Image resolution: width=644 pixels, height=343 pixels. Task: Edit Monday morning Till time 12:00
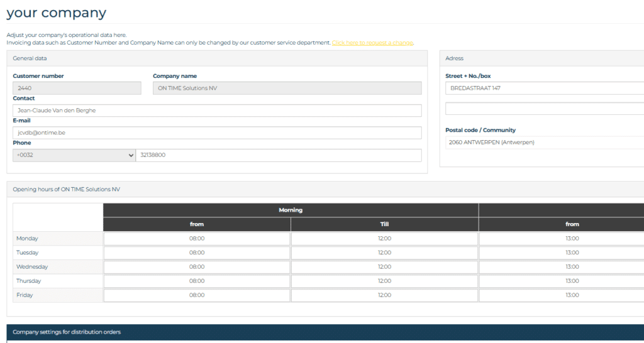384,239
